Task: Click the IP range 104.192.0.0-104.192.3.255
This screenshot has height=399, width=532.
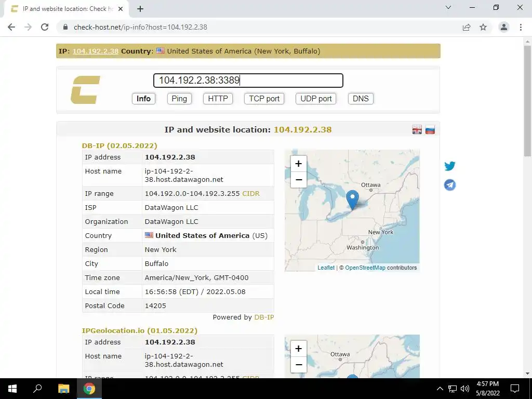Action: pos(192,193)
